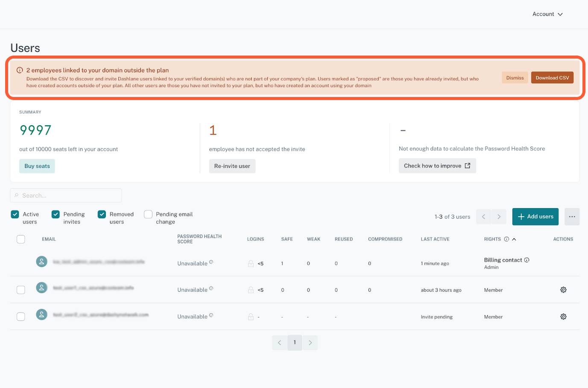The image size is (588, 388).
Task: Click the bottom pagination next arrow
Action: [310, 343]
